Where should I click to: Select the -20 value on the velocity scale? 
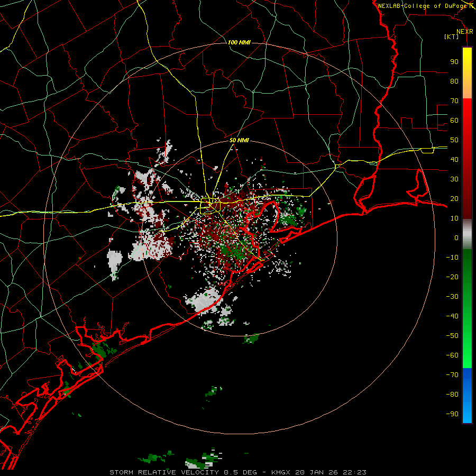tap(452, 277)
